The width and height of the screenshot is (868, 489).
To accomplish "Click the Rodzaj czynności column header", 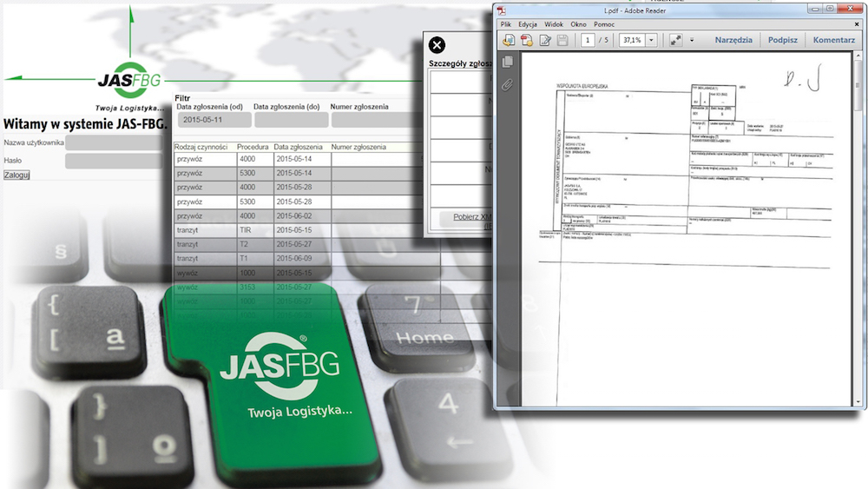I will tap(201, 147).
